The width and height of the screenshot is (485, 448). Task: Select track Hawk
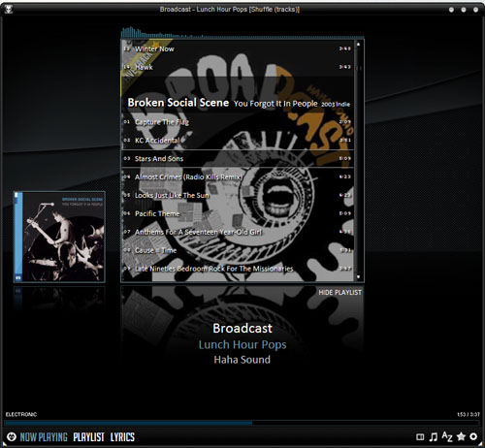point(238,67)
